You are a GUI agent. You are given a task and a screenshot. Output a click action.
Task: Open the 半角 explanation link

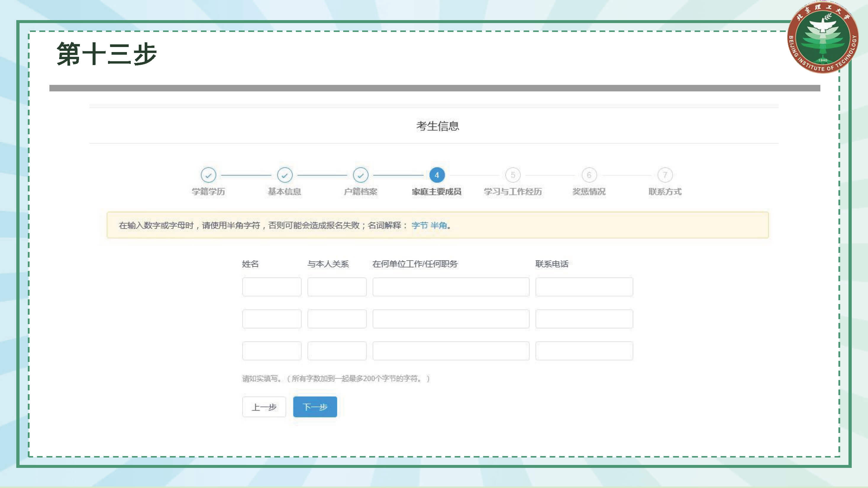click(x=438, y=225)
